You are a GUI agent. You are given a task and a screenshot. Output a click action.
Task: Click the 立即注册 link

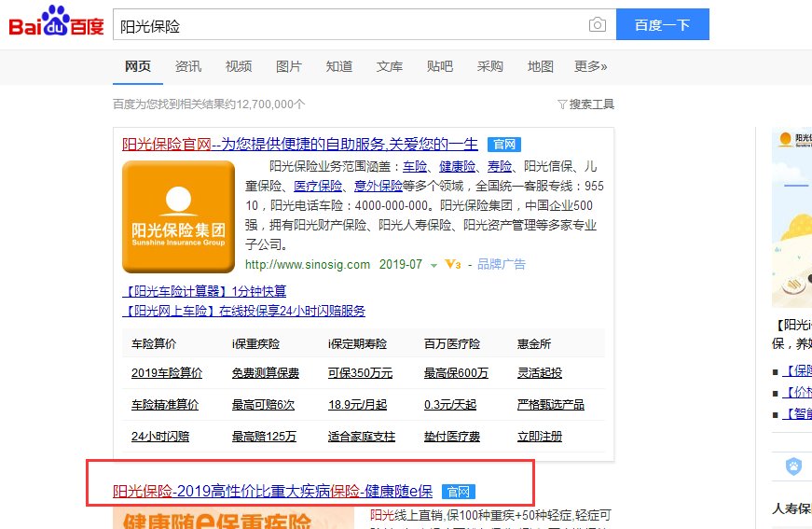coord(540,437)
